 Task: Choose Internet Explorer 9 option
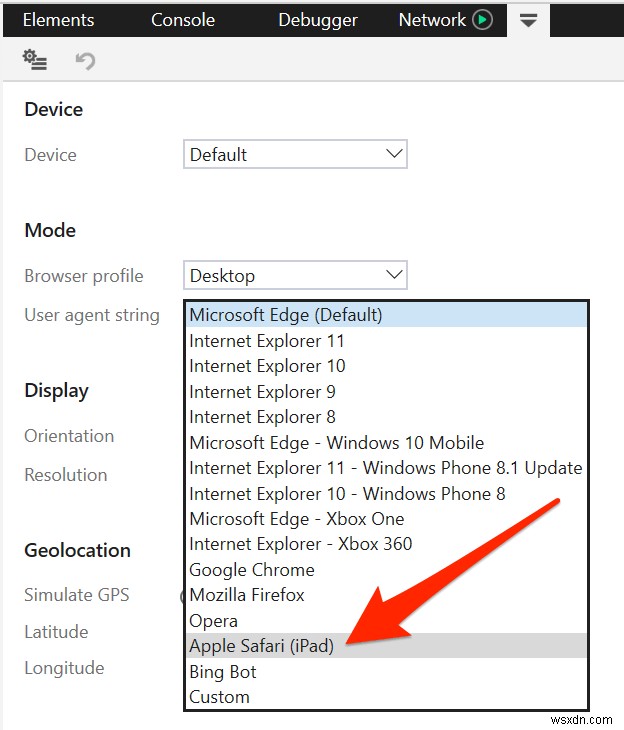tap(387, 392)
